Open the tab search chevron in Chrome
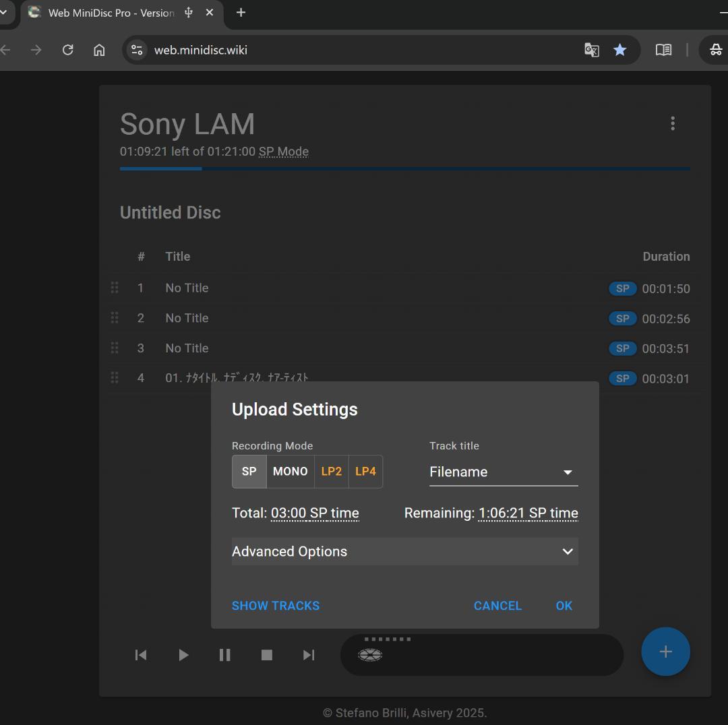 (4, 11)
